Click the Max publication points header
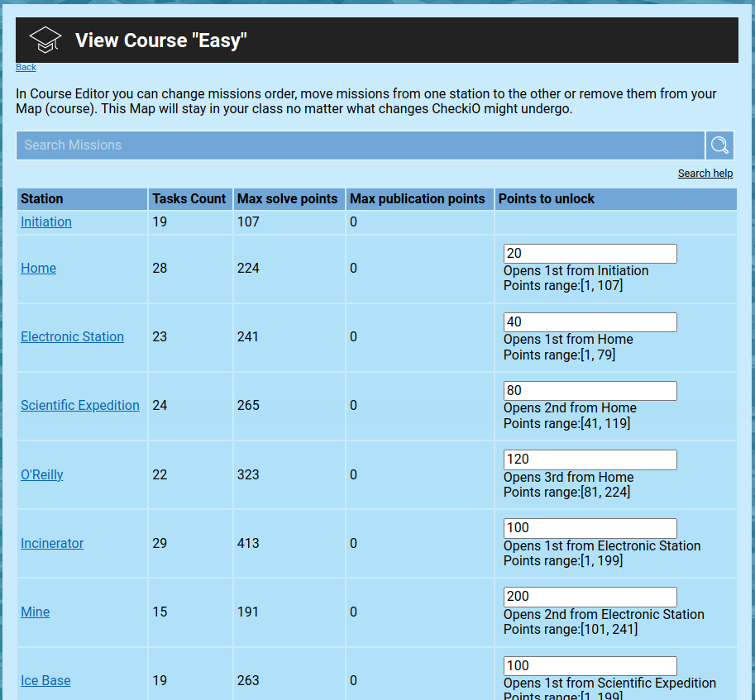Viewport: 755px width, 700px height. tap(420, 199)
